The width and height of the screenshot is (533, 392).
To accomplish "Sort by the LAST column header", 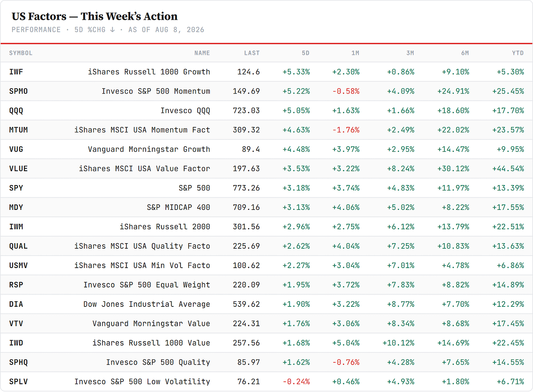I will tap(252, 53).
